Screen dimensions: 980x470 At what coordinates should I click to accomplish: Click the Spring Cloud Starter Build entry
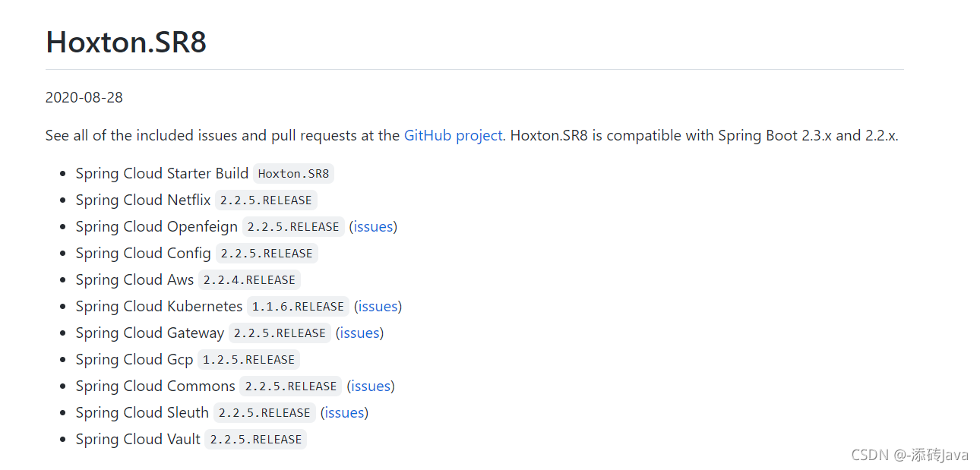(161, 173)
